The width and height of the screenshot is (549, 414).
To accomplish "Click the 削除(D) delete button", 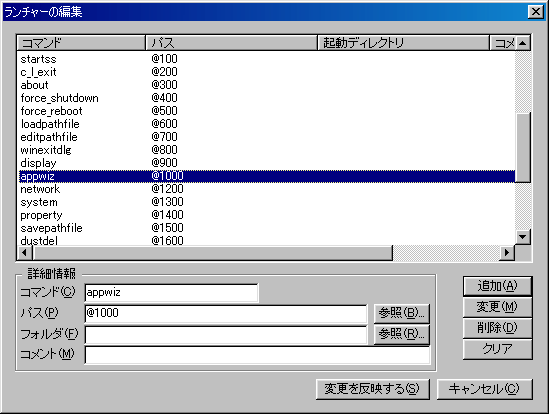I will point(498,328).
